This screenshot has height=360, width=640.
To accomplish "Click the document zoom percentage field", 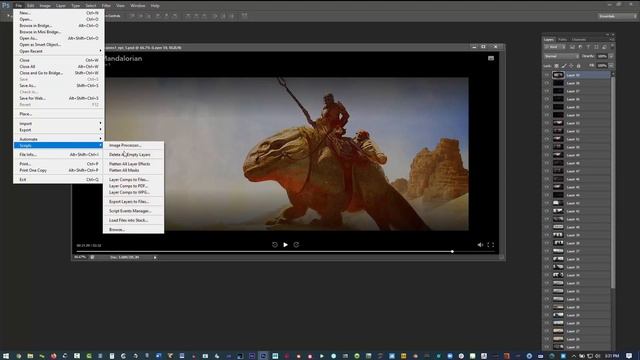I will (80, 258).
